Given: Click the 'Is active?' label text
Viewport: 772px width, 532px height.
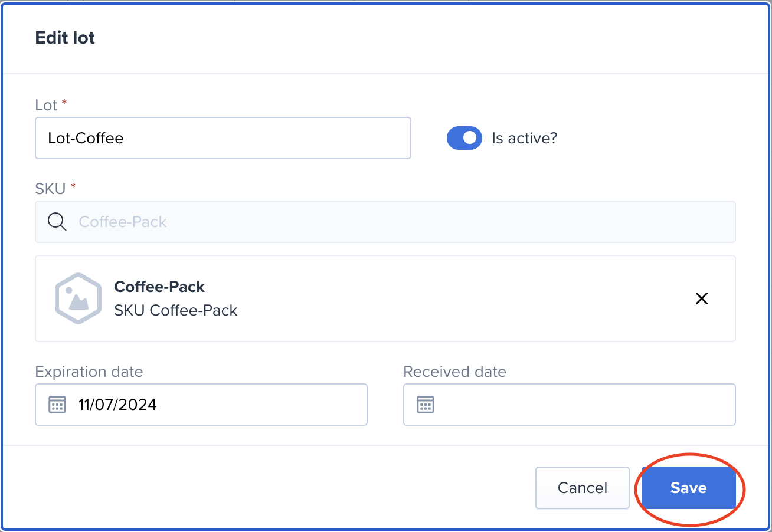Looking at the screenshot, I should (x=524, y=138).
